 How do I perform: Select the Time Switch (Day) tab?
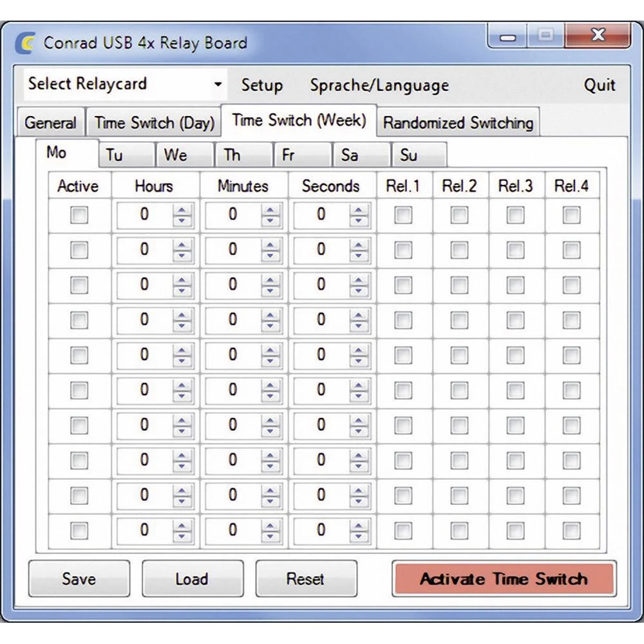pyautogui.click(x=154, y=123)
